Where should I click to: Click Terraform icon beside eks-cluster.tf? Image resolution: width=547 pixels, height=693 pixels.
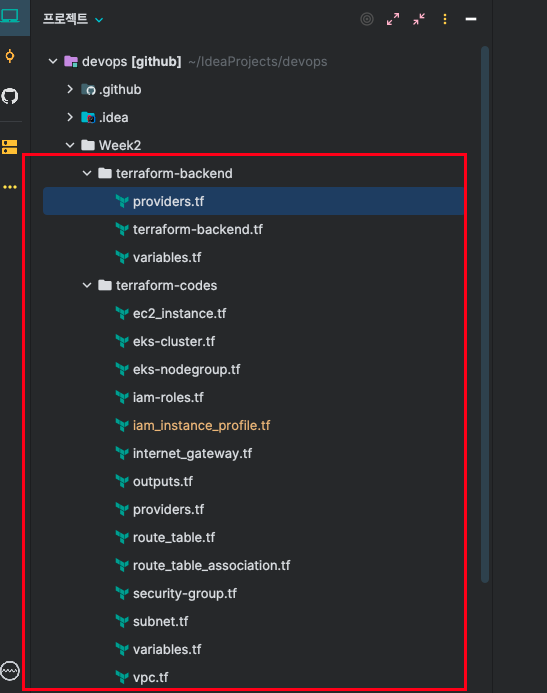[122, 341]
